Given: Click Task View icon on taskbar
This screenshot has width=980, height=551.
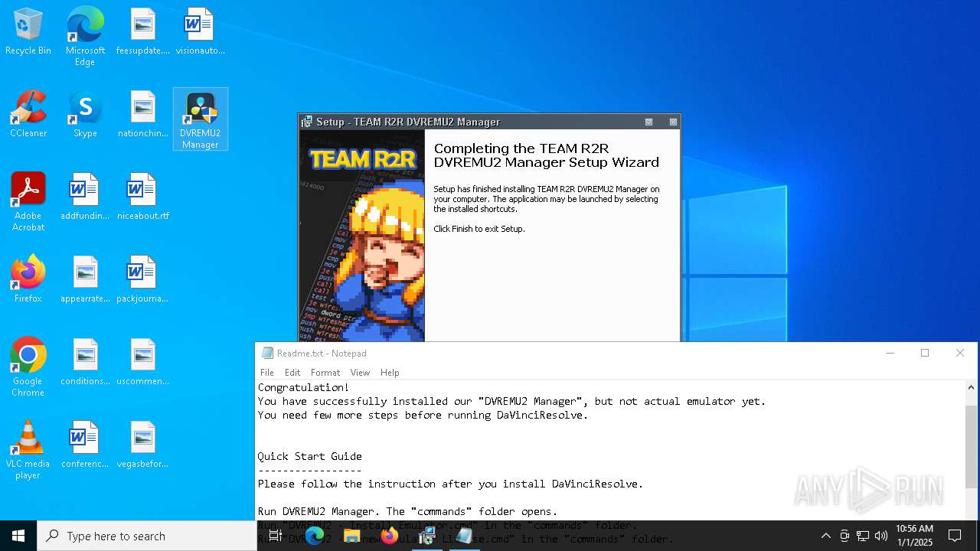Looking at the screenshot, I should tap(276, 536).
